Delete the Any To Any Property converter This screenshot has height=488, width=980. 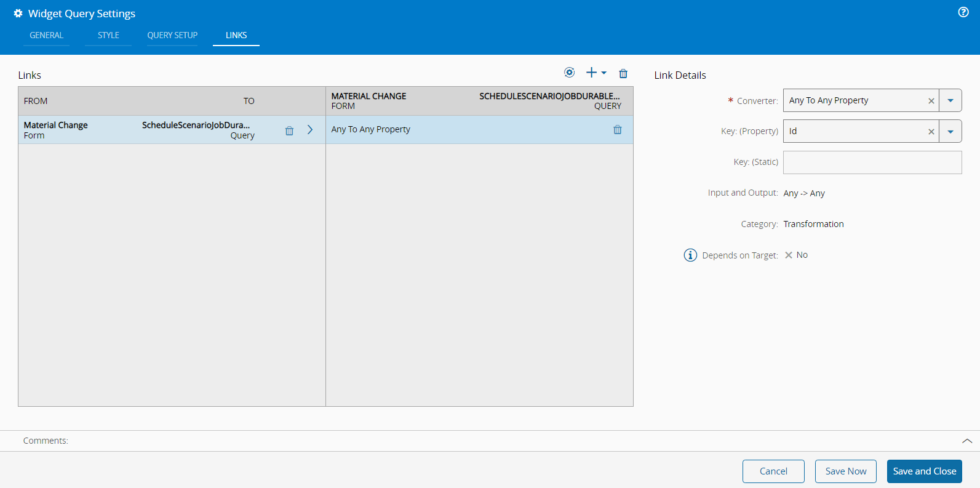pyautogui.click(x=617, y=130)
